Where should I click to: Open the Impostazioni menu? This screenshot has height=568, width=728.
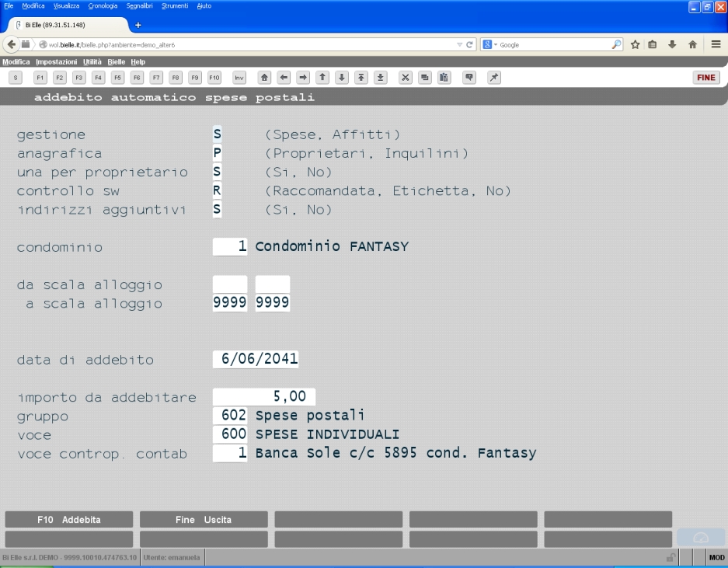[56, 61]
